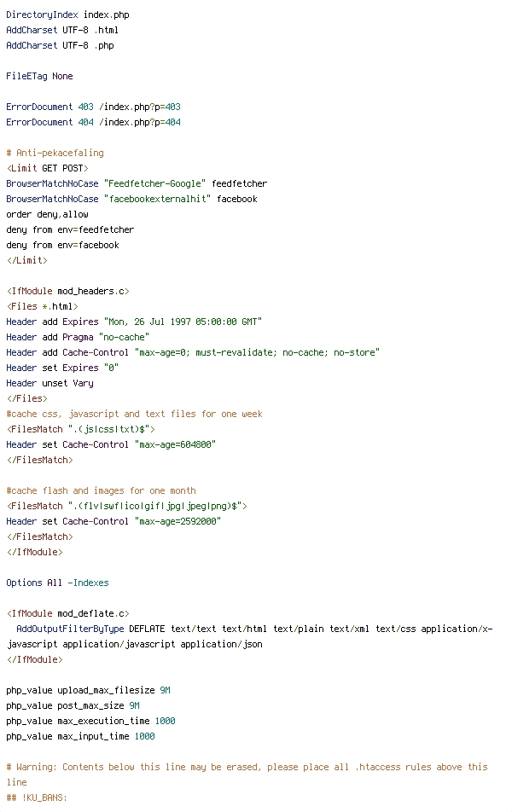The height and width of the screenshot is (812, 512).
Task: Click the php_value upload_max_filesize line
Action: [x=88, y=690]
